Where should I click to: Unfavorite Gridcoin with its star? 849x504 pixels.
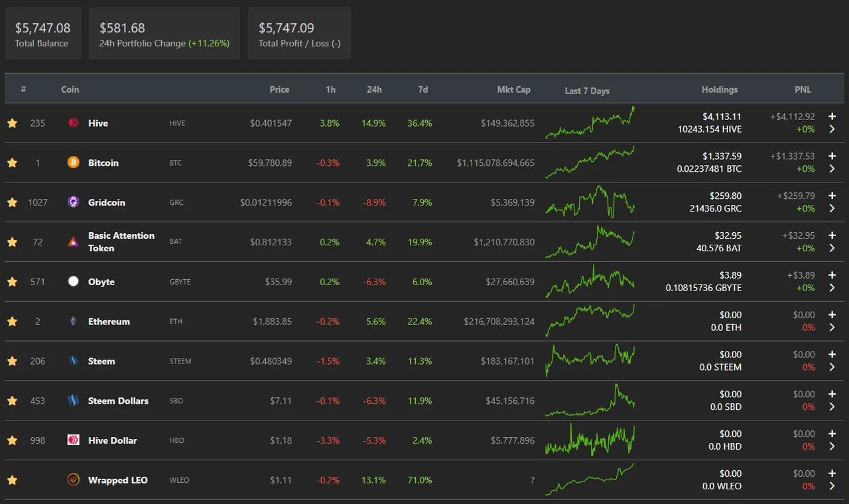tap(12, 202)
